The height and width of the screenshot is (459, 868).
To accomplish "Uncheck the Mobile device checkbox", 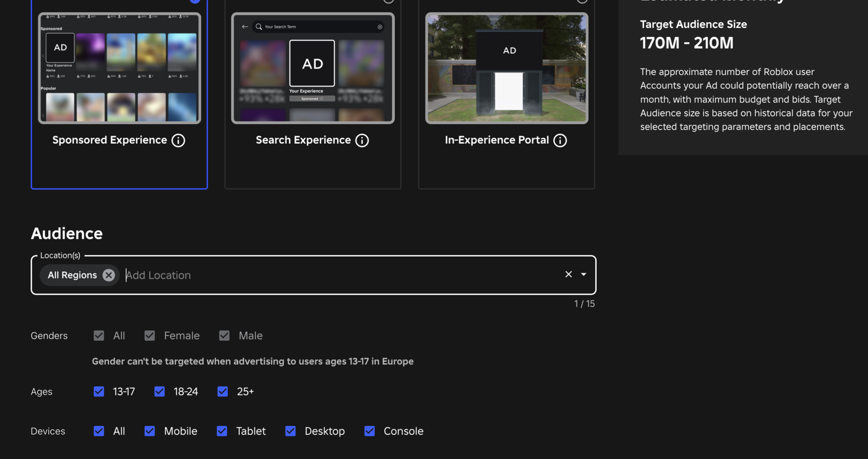I will pyautogui.click(x=150, y=431).
